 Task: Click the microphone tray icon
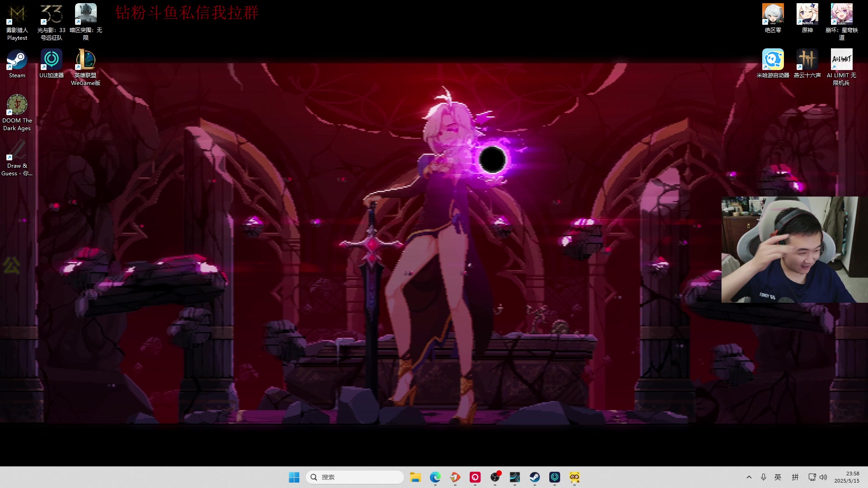click(764, 477)
